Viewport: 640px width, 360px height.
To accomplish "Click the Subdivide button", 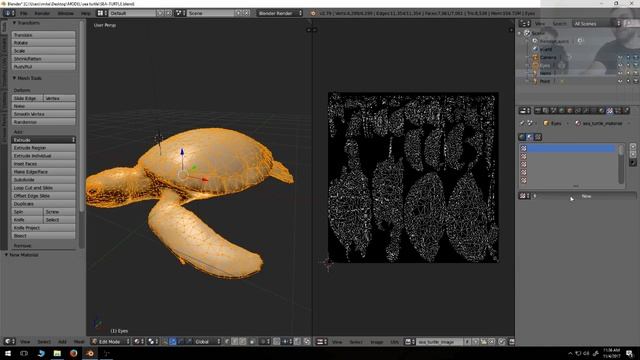I will (44, 180).
